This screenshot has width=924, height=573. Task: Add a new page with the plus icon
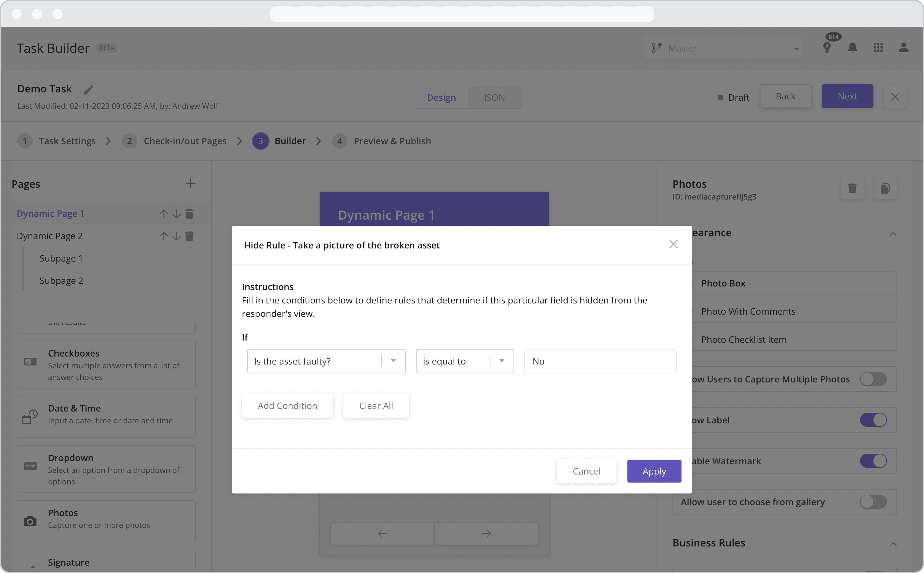point(190,184)
